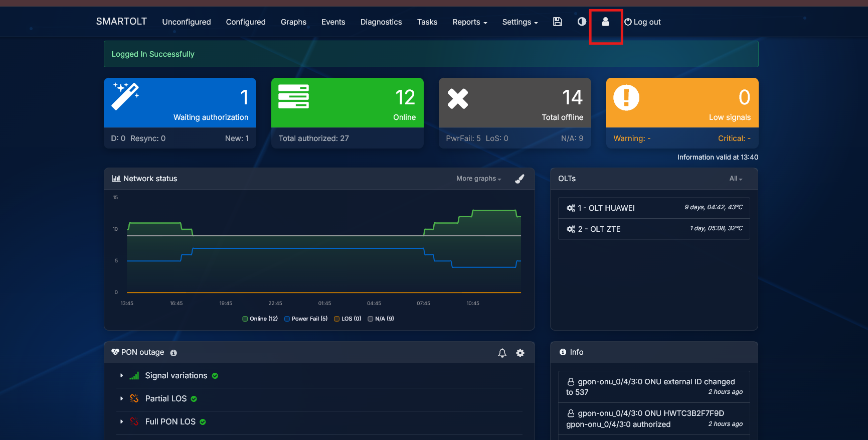
Task: Toggle dark/light contrast mode icon
Action: click(x=582, y=22)
